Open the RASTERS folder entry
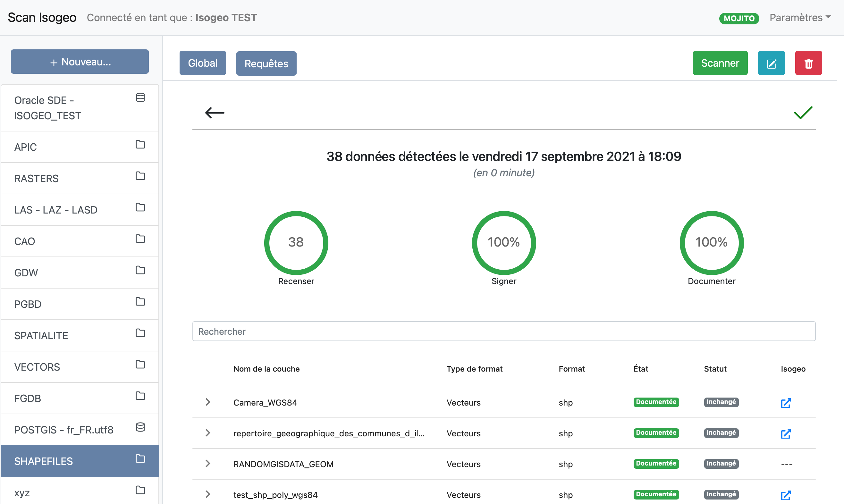 (x=80, y=178)
